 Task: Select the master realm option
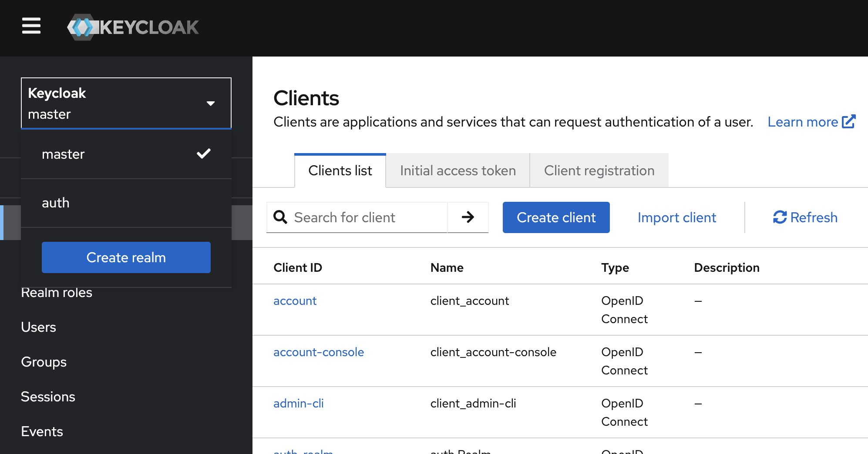tap(126, 154)
